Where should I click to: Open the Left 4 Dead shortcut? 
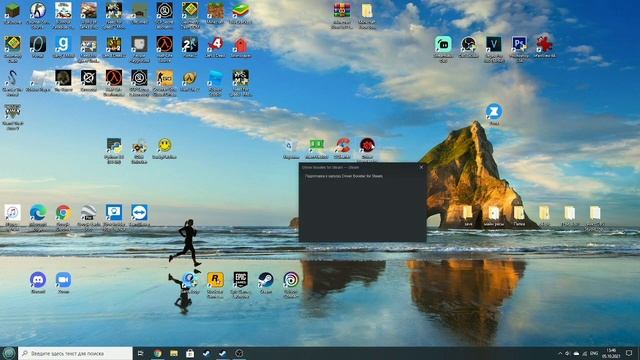(x=215, y=44)
